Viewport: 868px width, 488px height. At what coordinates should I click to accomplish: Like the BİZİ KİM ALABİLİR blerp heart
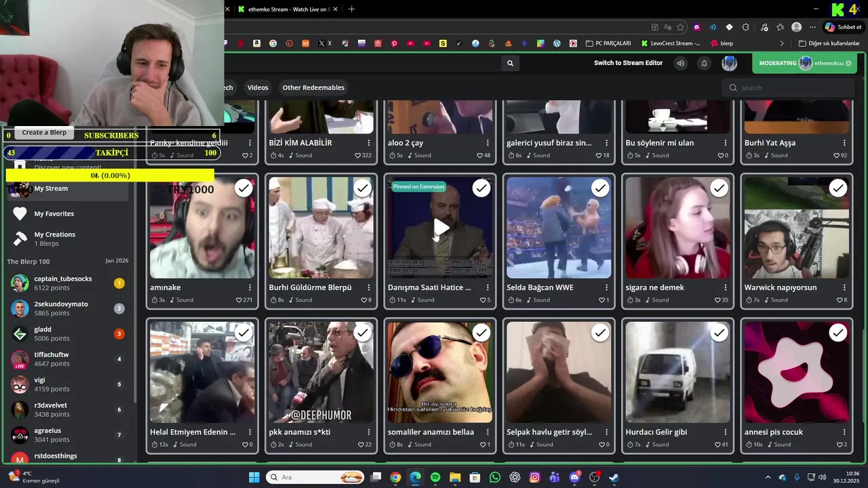point(358,155)
